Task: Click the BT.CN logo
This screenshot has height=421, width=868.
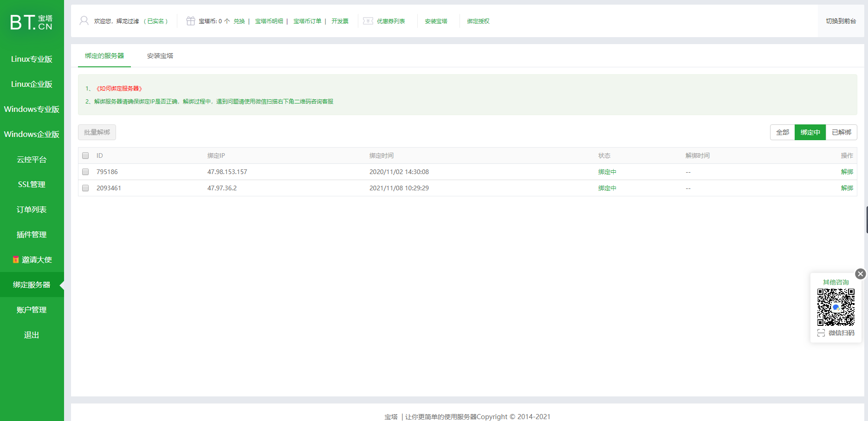Action: pos(32,22)
